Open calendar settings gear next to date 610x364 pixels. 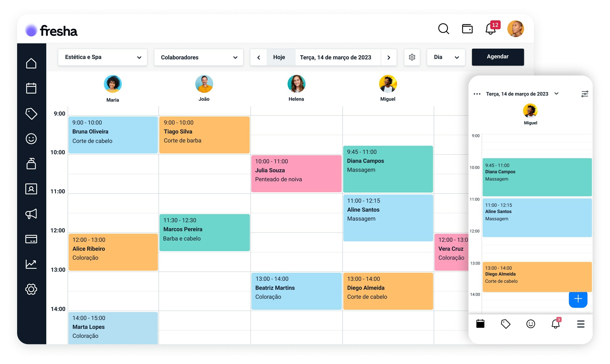(x=412, y=57)
